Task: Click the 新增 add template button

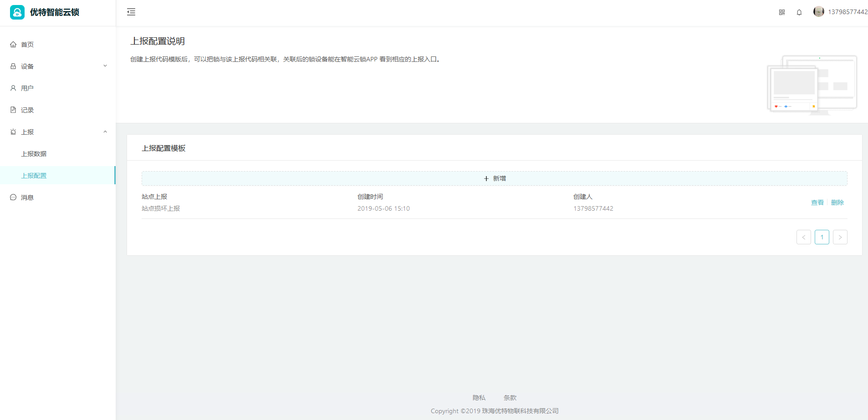Action: 494,178
